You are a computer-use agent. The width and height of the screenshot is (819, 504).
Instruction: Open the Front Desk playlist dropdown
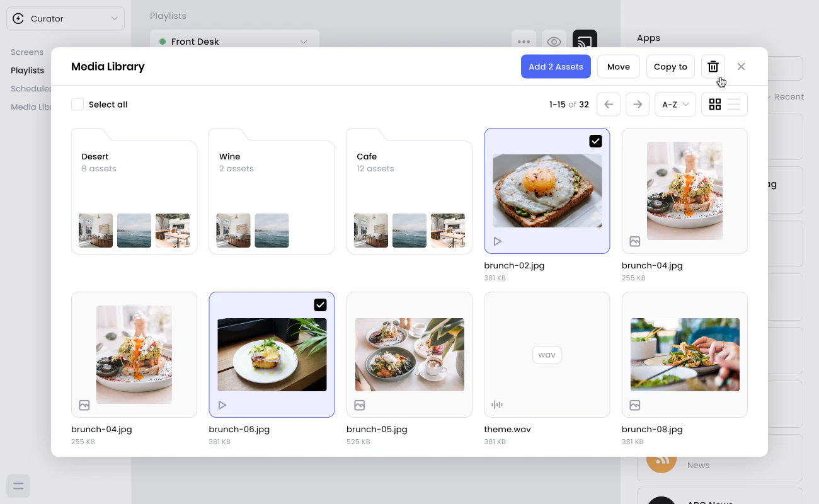(234, 42)
